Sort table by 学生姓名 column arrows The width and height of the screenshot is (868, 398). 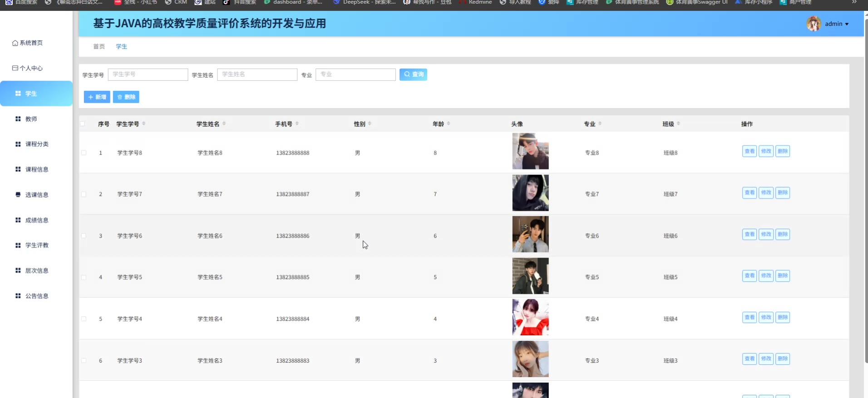tap(224, 124)
